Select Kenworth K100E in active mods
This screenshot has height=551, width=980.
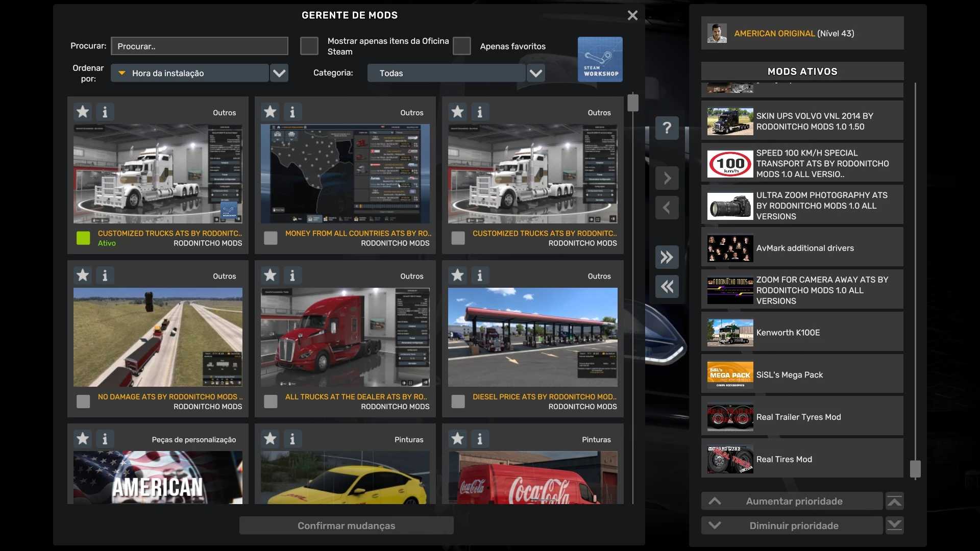(x=801, y=333)
